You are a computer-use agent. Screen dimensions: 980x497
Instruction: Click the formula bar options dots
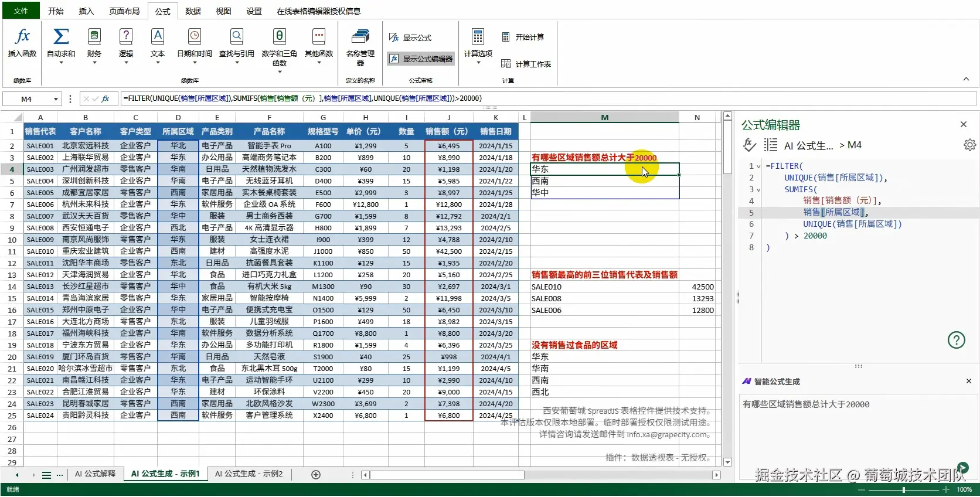[x=70, y=99]
